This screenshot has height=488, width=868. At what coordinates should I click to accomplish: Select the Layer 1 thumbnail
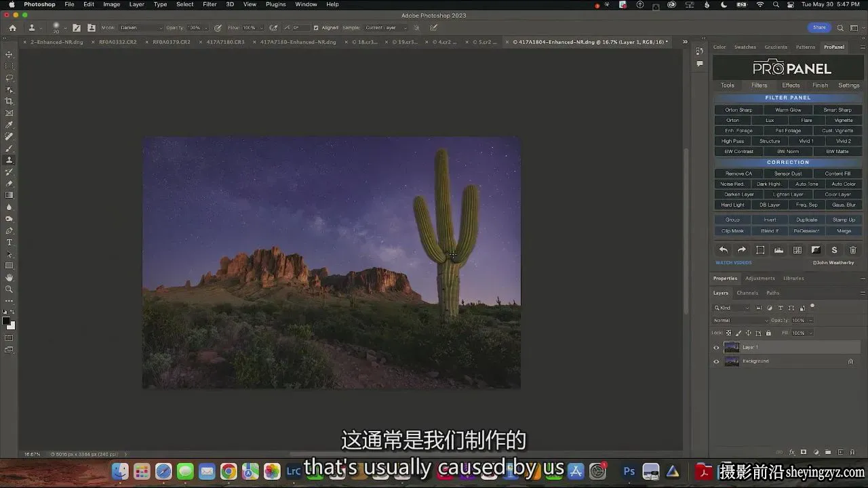click(x=732, y=347)
